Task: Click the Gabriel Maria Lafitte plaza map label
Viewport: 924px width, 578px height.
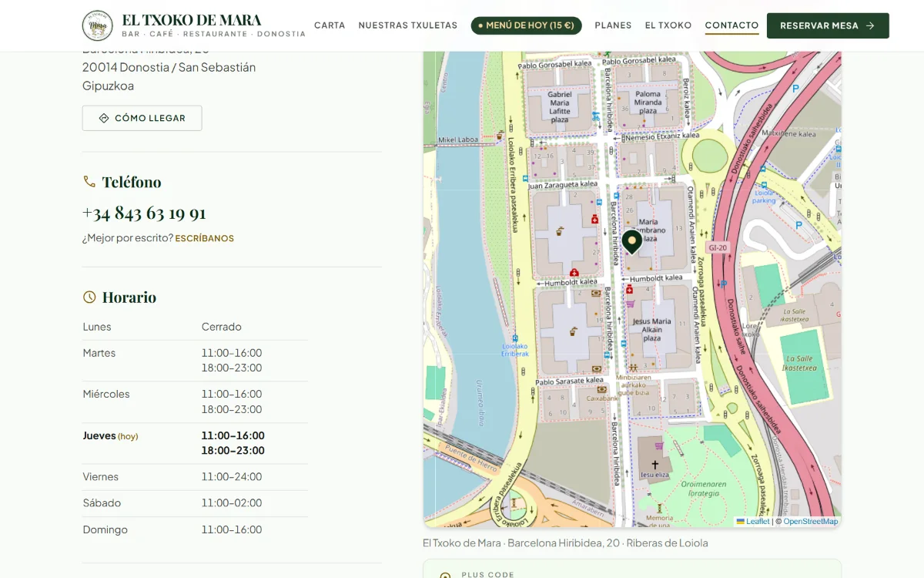Action: click(560, 107)
